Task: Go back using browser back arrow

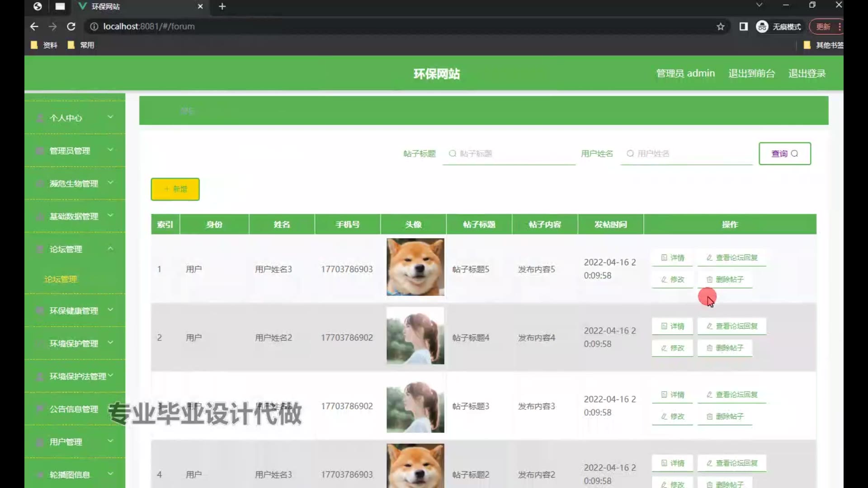Action: coord(34,27)
